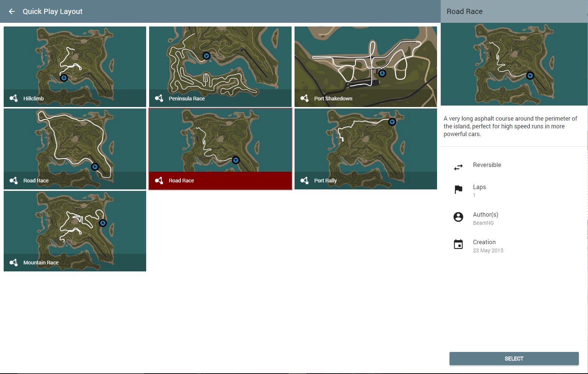Click start marker on Hillclimb map
Image resolution: width=588 pixels, height=374 pixels.
[64, 78]
